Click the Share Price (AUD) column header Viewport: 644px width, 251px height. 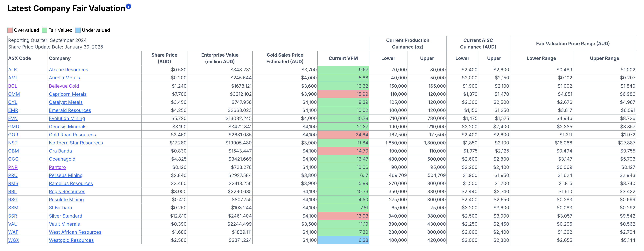(x=164, y=58)
